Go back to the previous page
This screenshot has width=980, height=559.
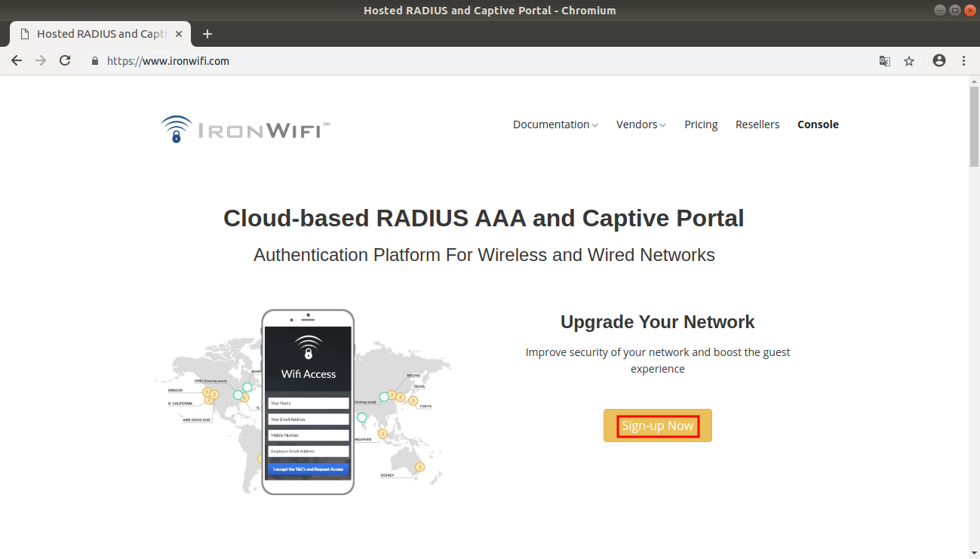17,61
